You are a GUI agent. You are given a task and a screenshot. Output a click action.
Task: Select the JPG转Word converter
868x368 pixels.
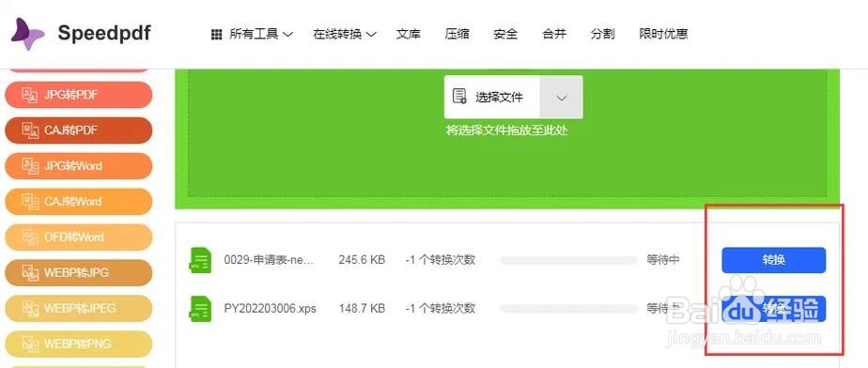pyautogui.click(x=78, y=166)
